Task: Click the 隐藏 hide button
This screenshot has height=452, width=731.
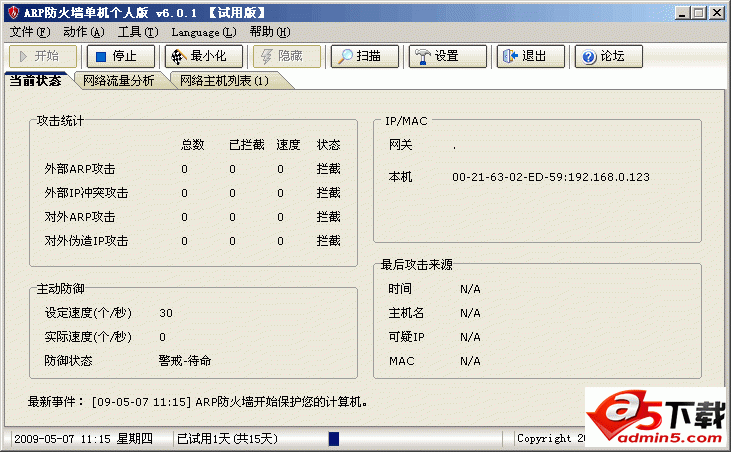Action: click(x=287, y=56)
